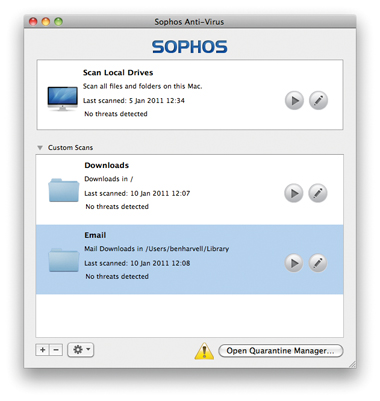This screenshot has width=380, height=401.
Task: Click 'Mail Downloads in /Users/benharvell/Library'
Action: (157, 249)
